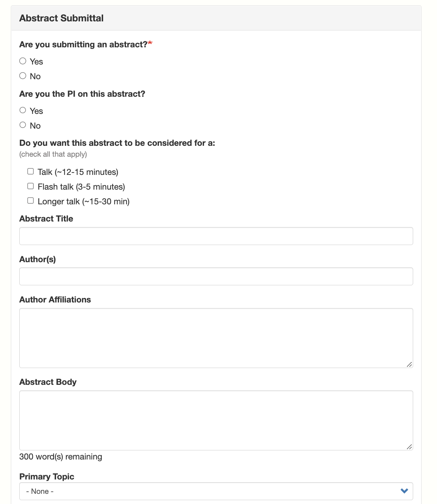The image size is (437, 504).
Task: Click the "- None -" selected value text
Action: [40, 491]
